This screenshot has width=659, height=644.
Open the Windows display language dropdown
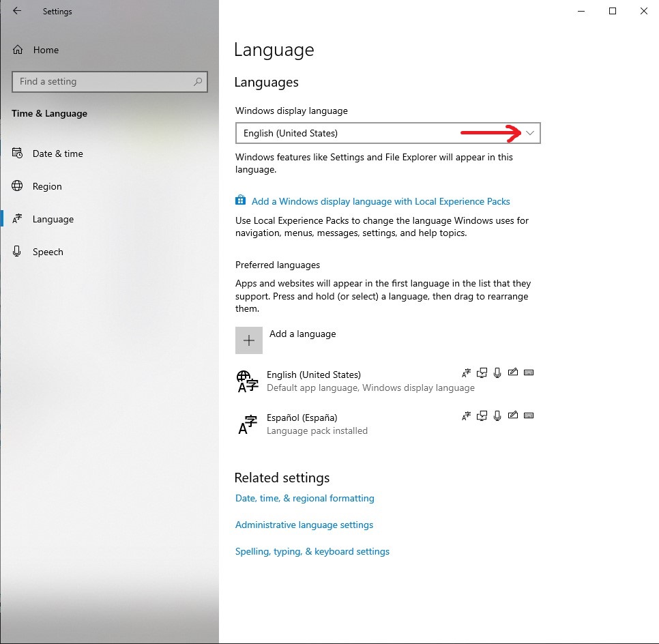point(388,133)
